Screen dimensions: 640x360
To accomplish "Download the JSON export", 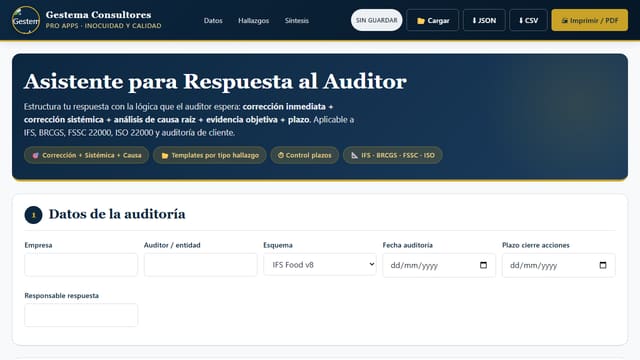I will [484, 20].
